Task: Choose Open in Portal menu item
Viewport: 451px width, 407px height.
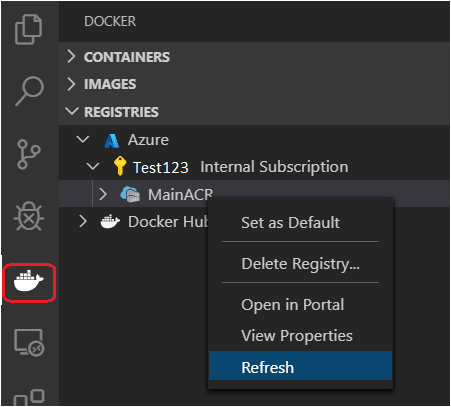Action: tap(300, 305)
